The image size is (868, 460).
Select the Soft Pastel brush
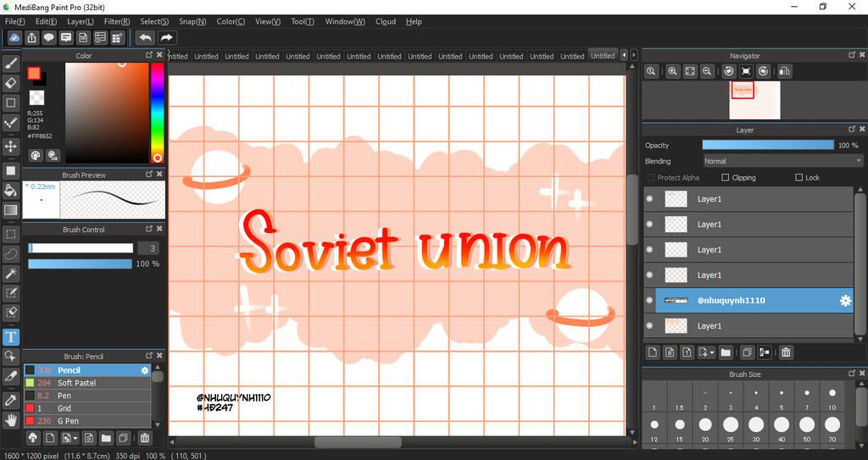87,383
